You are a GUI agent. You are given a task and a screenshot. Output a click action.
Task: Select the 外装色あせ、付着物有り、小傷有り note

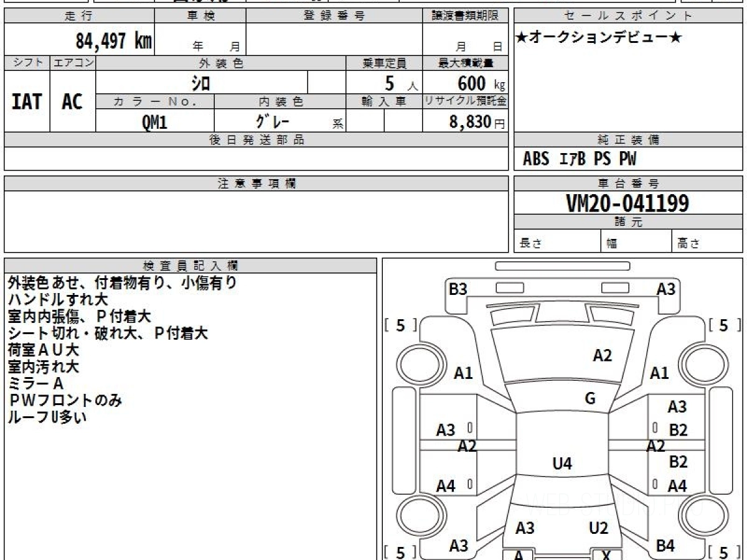123,283
